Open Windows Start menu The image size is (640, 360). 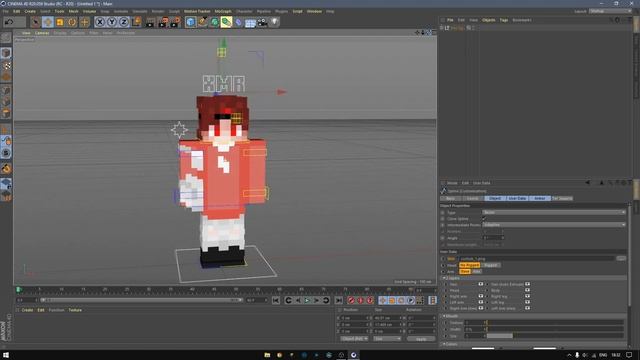(x=6, y=355)
